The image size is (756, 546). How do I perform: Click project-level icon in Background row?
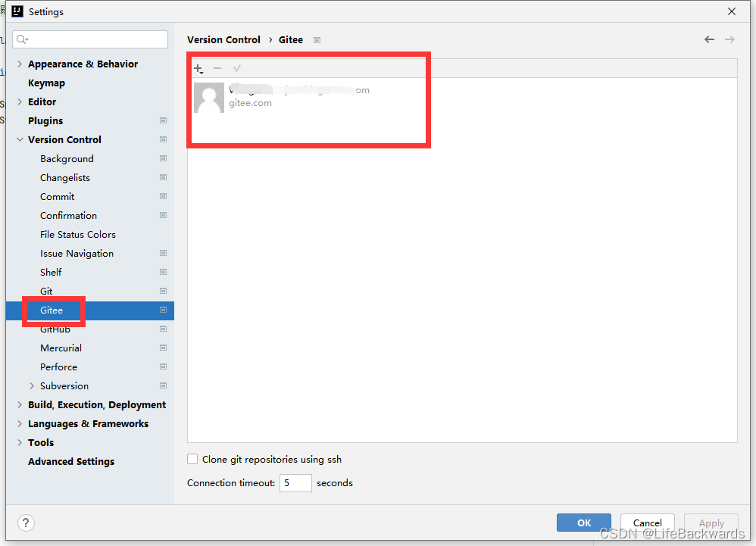[163, 158]
